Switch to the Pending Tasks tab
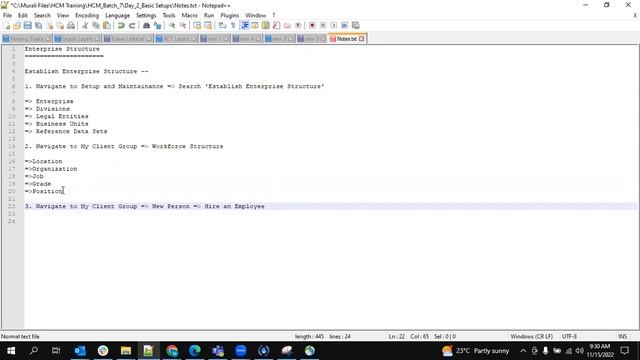 tap(27, 39)
